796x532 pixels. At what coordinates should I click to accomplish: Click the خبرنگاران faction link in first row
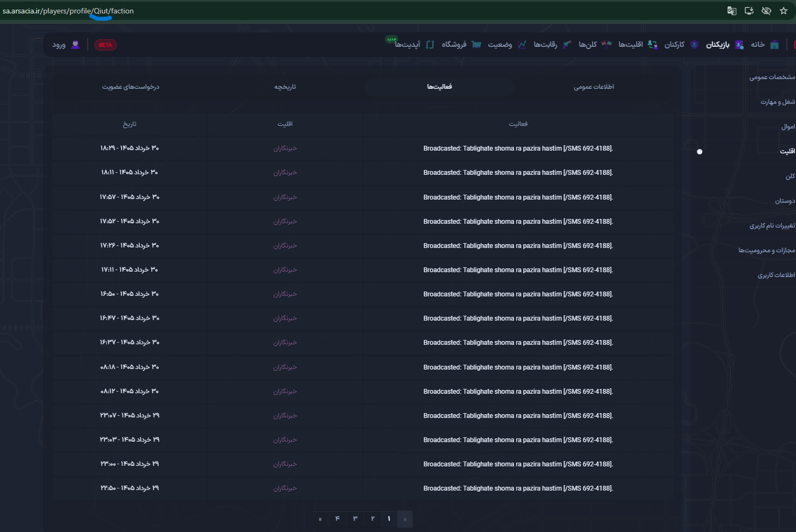point(285,148)
